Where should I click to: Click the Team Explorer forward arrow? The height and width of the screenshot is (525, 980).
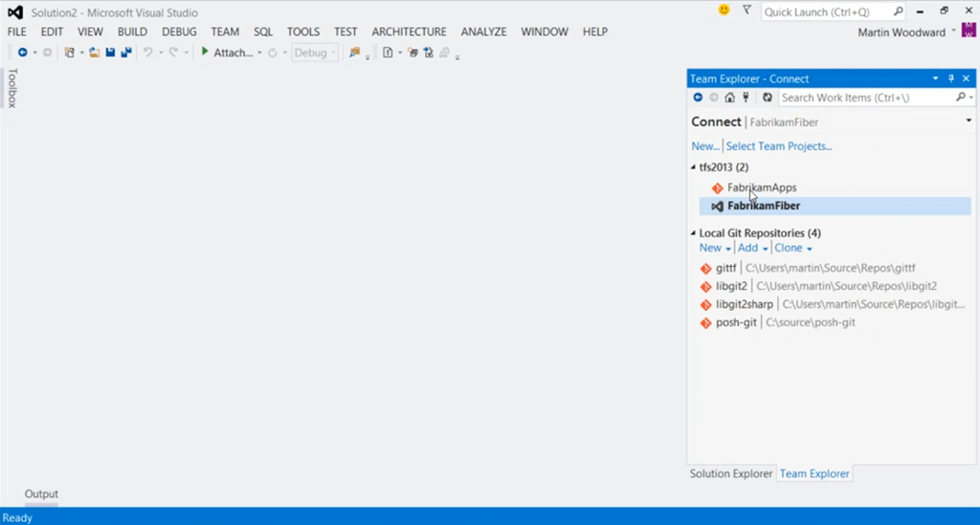(714, 98)
